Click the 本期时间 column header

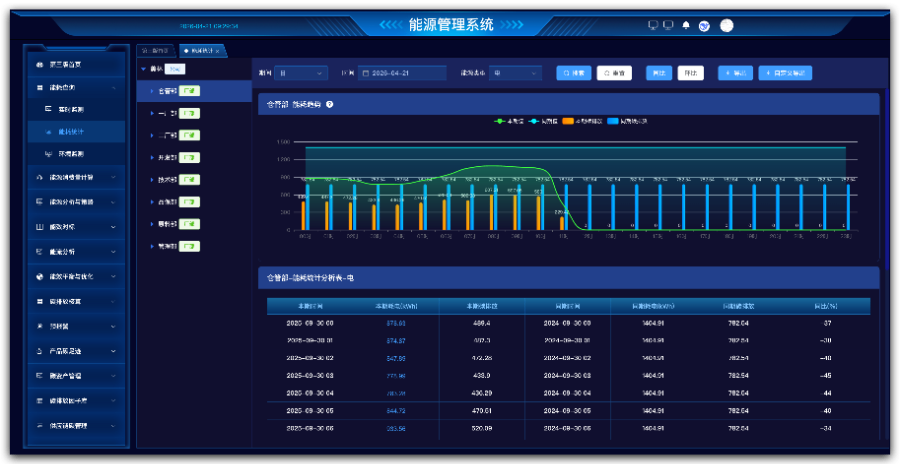310,306
